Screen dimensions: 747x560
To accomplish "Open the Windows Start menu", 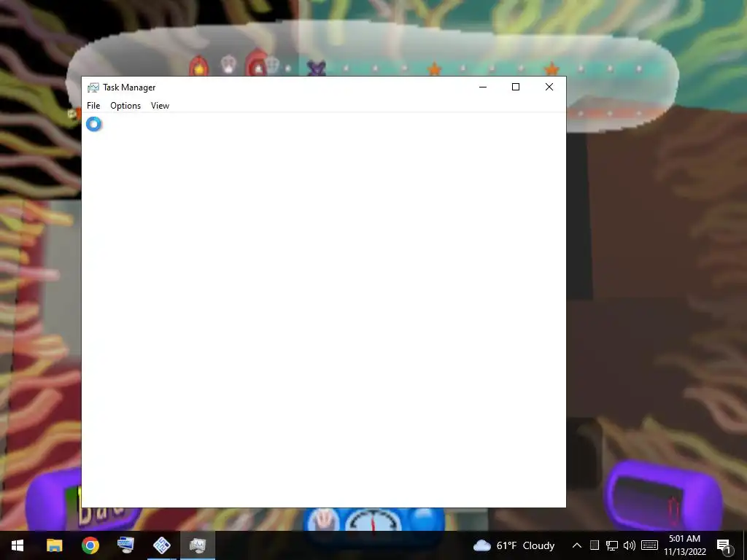I will (x=18, y=545).
